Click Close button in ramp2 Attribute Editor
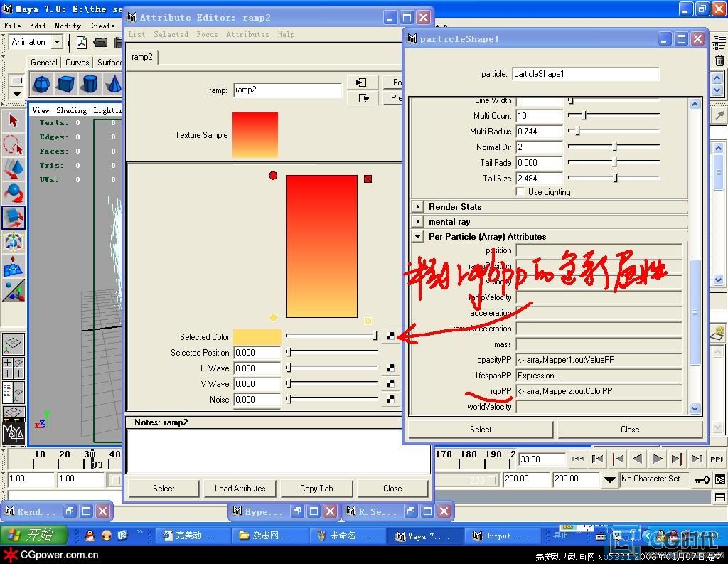Screen dimensions: 728x564 [x=392, y=489]
